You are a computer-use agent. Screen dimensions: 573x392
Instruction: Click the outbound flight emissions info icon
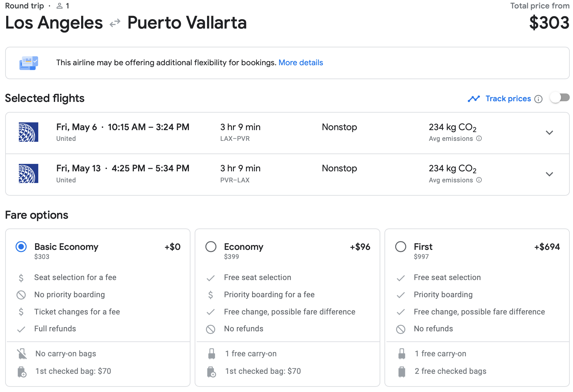pyautogui.click(x=479, y=139)
